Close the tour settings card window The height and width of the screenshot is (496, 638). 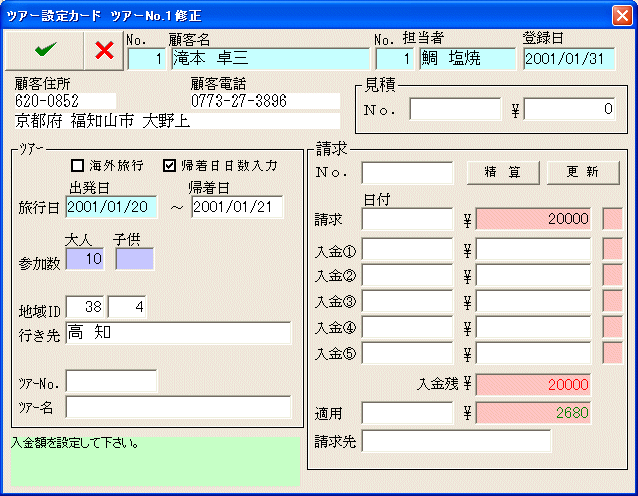620,14
